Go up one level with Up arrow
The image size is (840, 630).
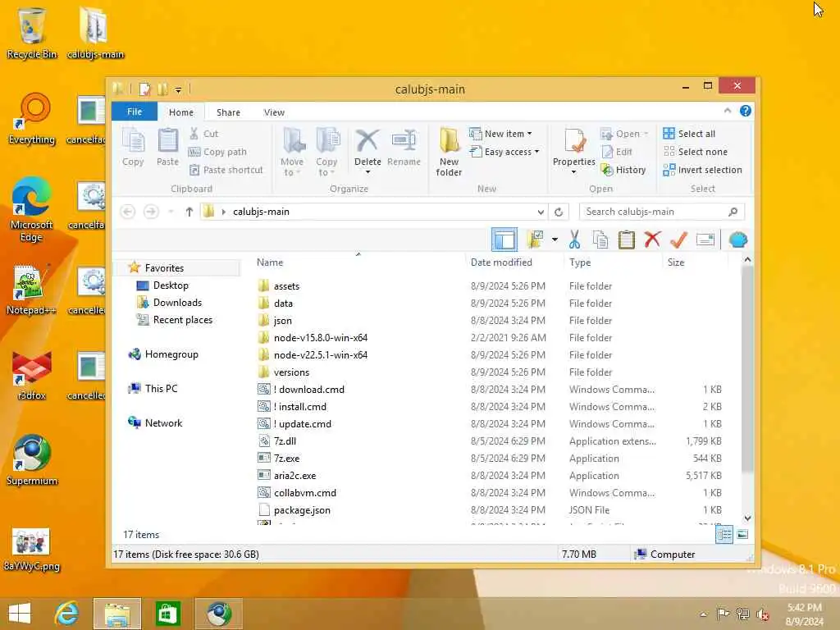pos(189,212)
